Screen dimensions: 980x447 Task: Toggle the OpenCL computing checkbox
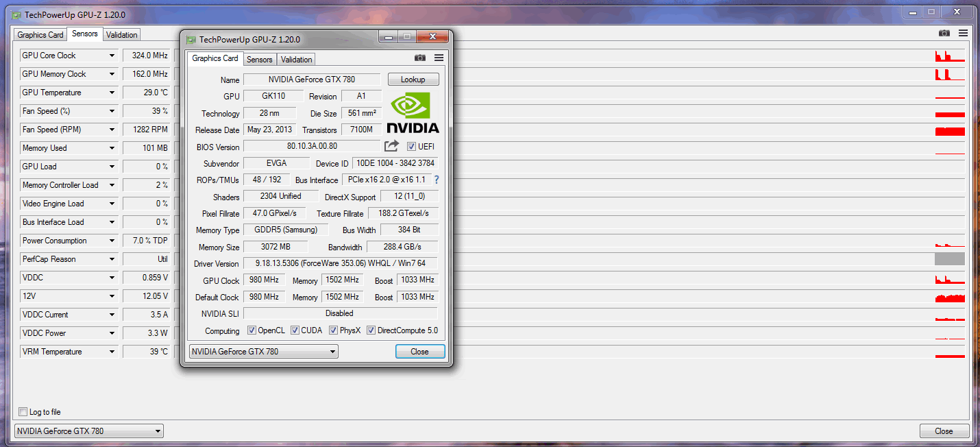(253, 330)
